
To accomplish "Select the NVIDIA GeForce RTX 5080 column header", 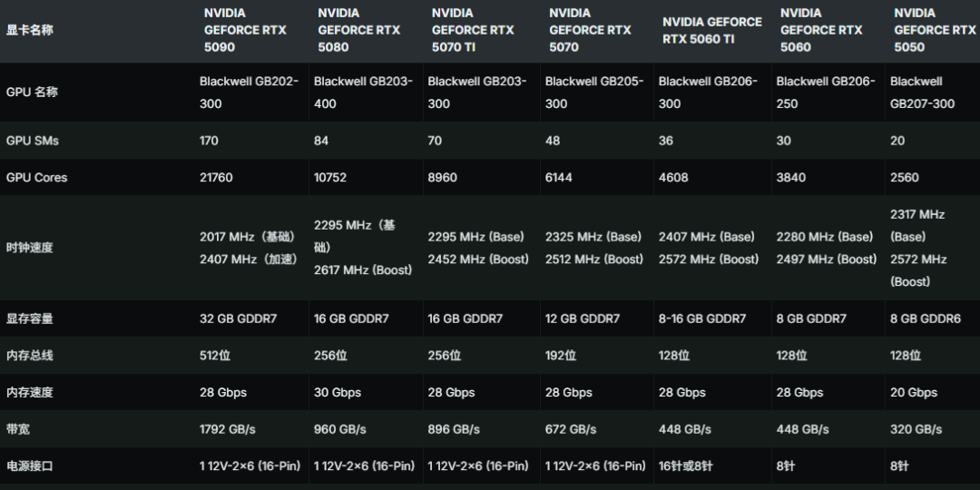I will tap(359, 30).
